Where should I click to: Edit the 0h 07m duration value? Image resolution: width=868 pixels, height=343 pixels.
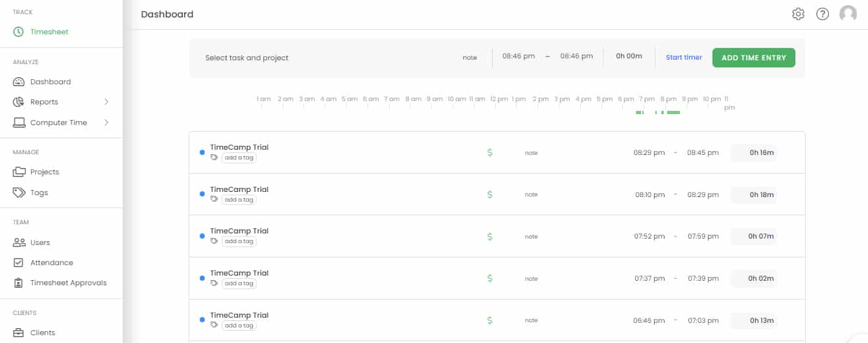click(754, 237)
